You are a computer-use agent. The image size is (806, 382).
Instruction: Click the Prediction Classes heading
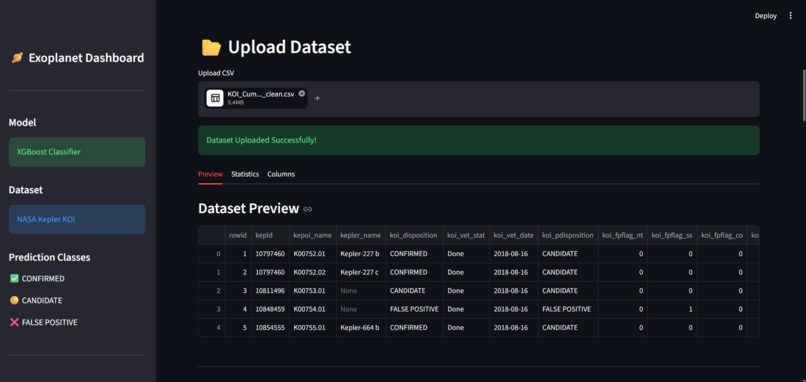(49, 257)
